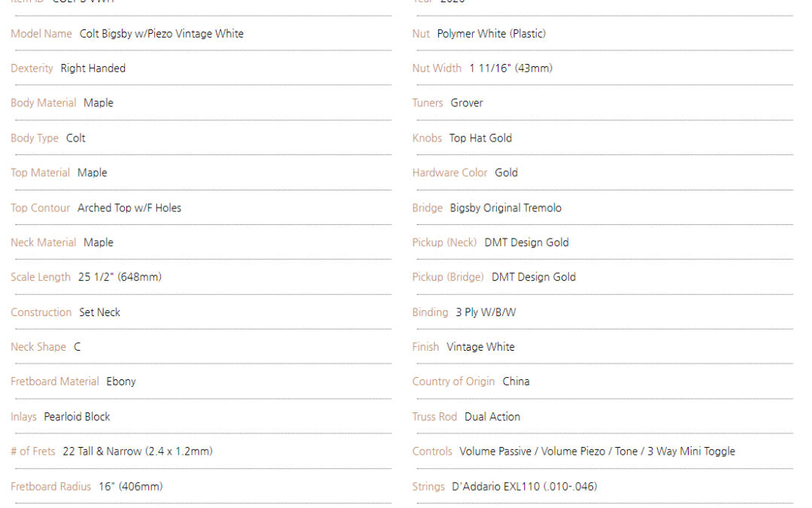
Task: Select the Dual Action truss rod value
Action: (492, 417)
